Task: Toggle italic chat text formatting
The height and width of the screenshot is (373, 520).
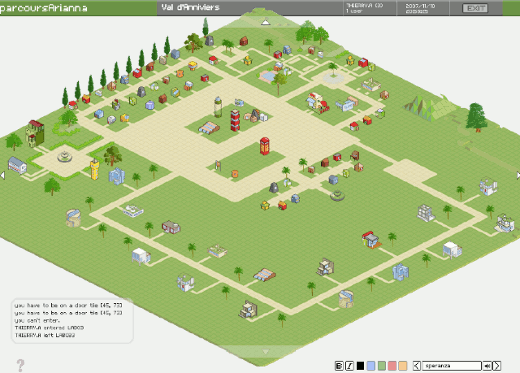Action: pyautogui.click(x=349, y=366)
